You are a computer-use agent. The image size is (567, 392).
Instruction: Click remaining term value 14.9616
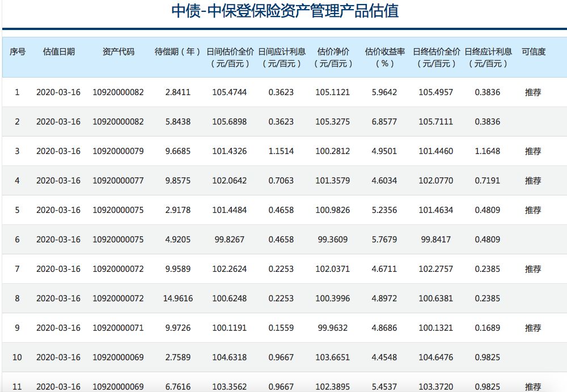(178, 299)
